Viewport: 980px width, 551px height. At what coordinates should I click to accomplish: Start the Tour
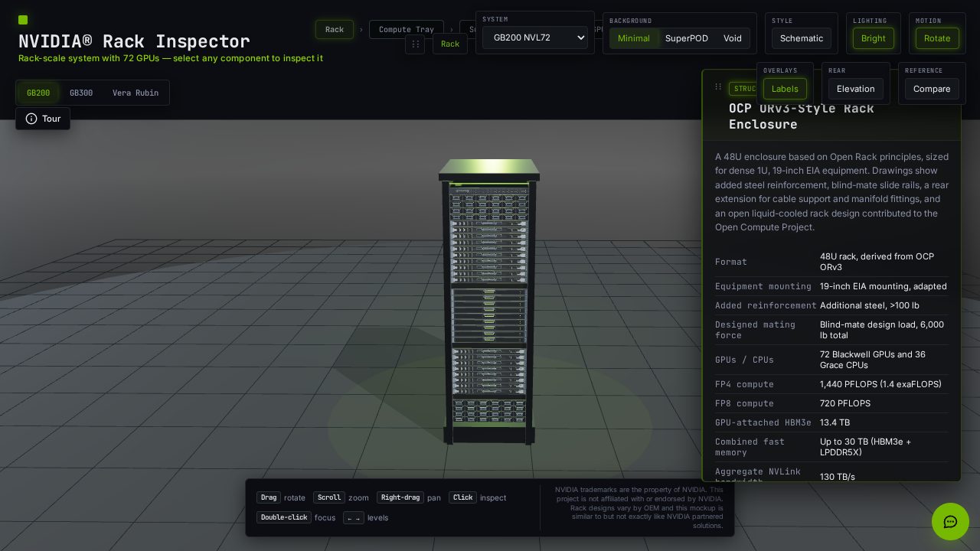(x=43, y=119)
